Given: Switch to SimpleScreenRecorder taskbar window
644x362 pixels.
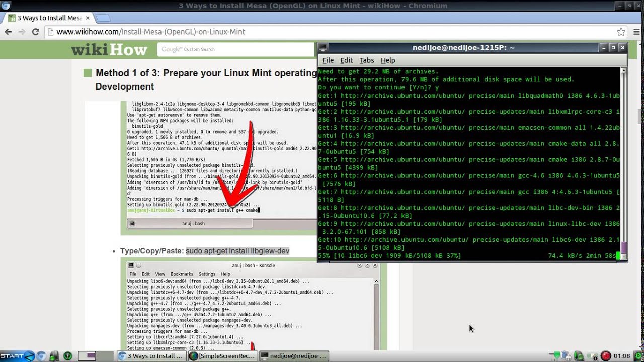Looking at the screenshot, I should pyautogui.click(x=222, y=356).
